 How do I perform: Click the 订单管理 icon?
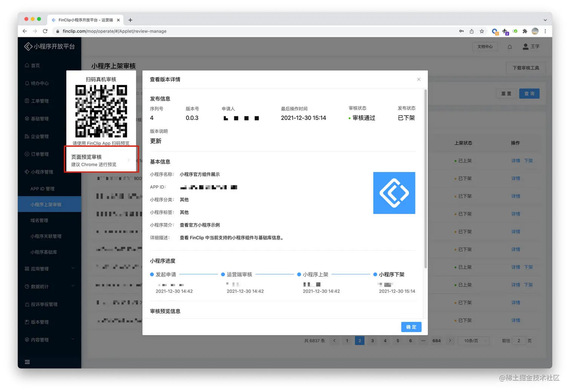(28, 154)
